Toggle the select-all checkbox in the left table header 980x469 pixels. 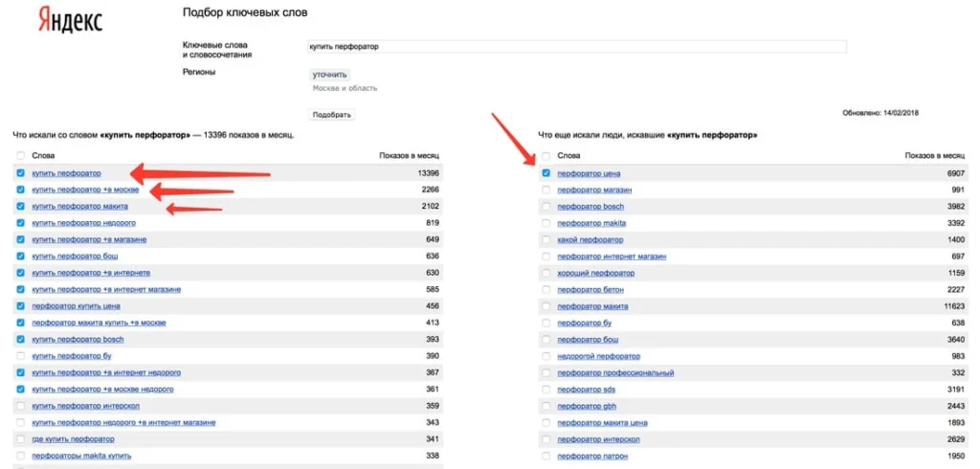[21, 156]
